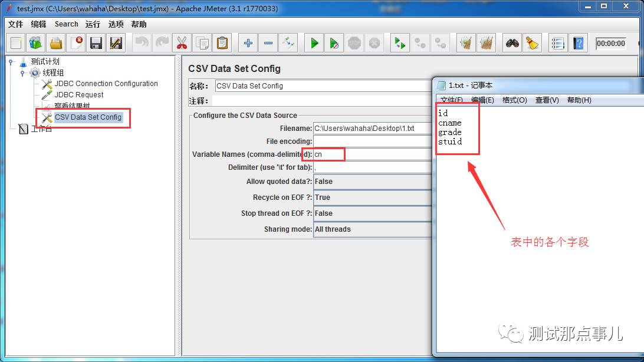Open Notepad 查看(V) menu
The image size is (644, 362).
(547, 100)
